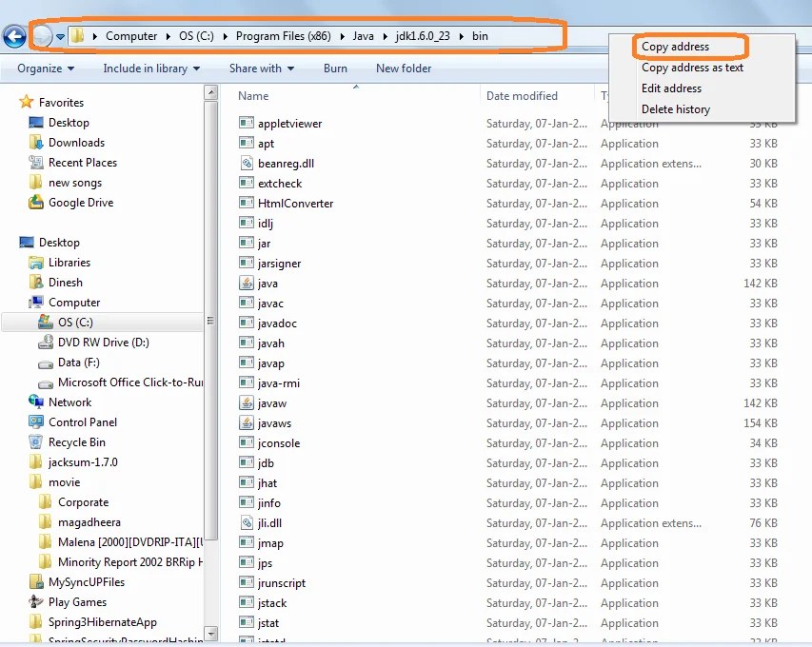Select Copy address as text option
812x647 pixels.
692,68
